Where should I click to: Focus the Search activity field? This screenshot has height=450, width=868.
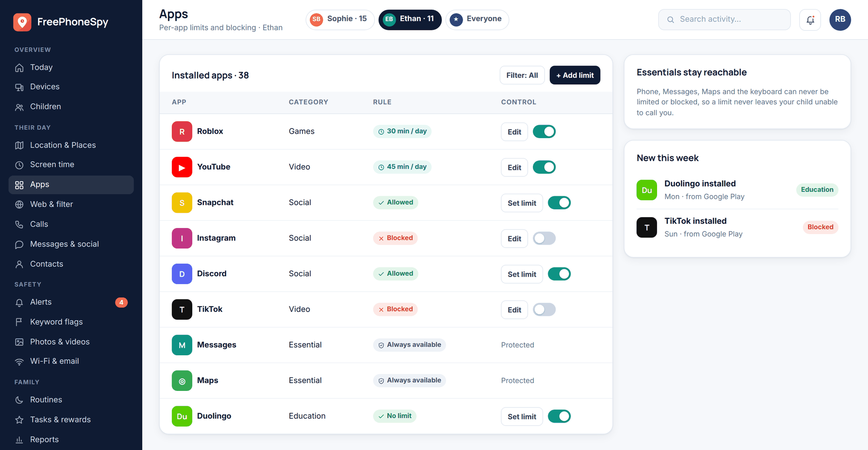(x=724, y=20)
